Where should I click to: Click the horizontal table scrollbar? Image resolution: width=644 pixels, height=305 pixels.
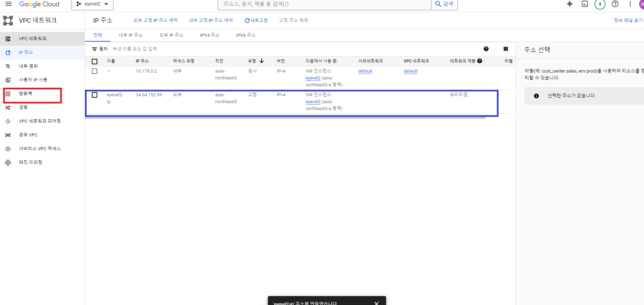(285, 118)
